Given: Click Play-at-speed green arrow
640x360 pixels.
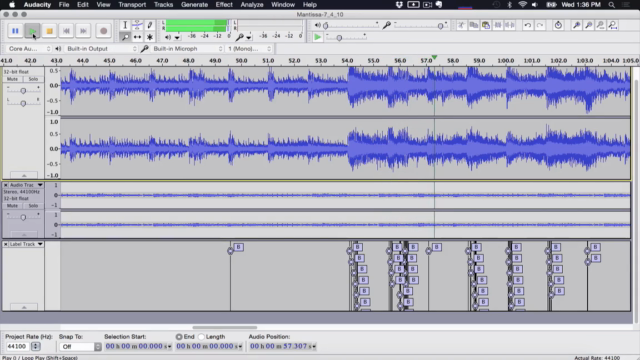Looking at the screenshot, I should click(318, 37).
